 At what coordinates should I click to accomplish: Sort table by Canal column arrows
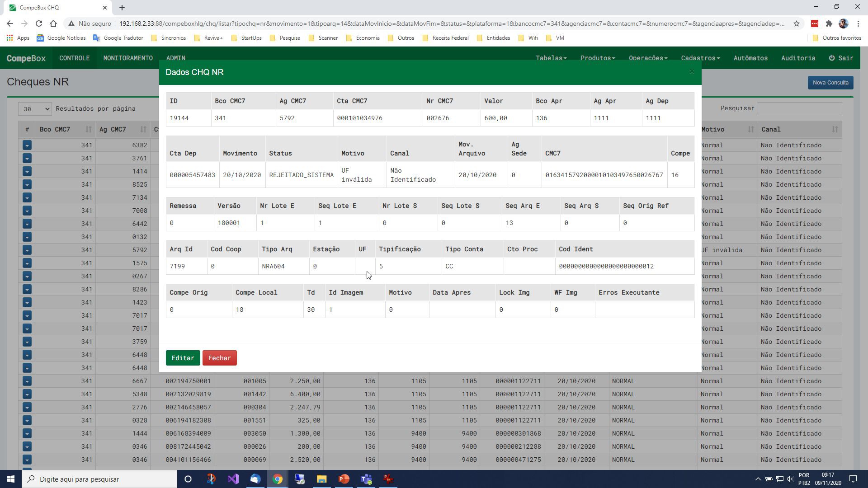835,130
